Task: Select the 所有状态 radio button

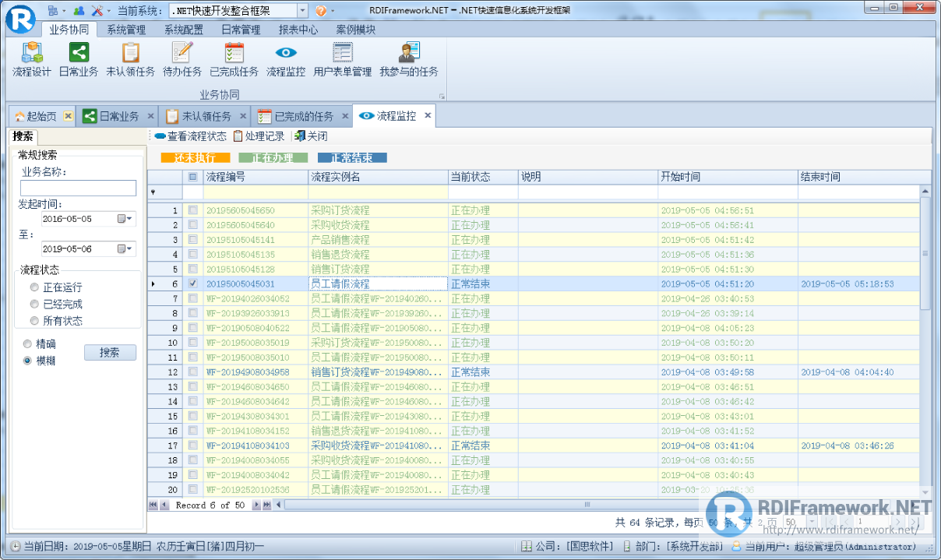Action: tap(34, 320)
